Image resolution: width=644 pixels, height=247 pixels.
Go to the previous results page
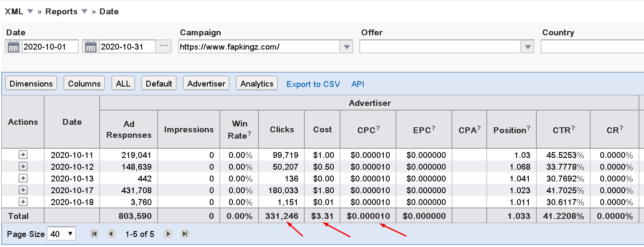(x=111, y=234)
